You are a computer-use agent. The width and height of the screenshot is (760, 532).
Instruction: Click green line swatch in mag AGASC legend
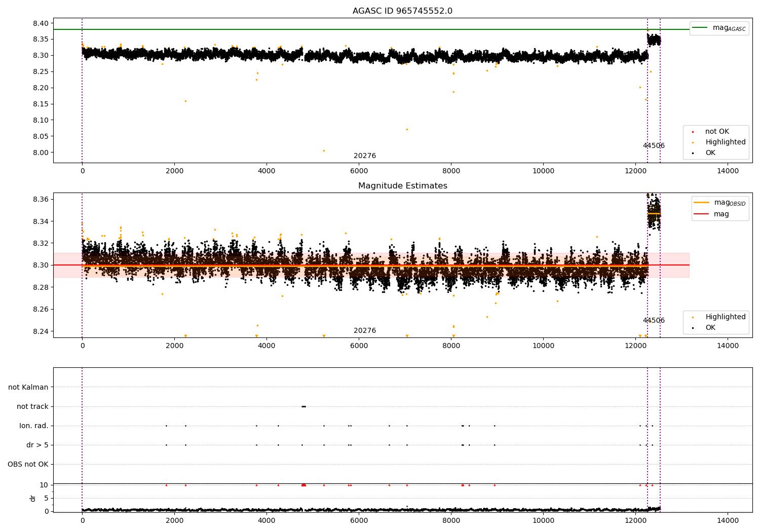(700, 28)
